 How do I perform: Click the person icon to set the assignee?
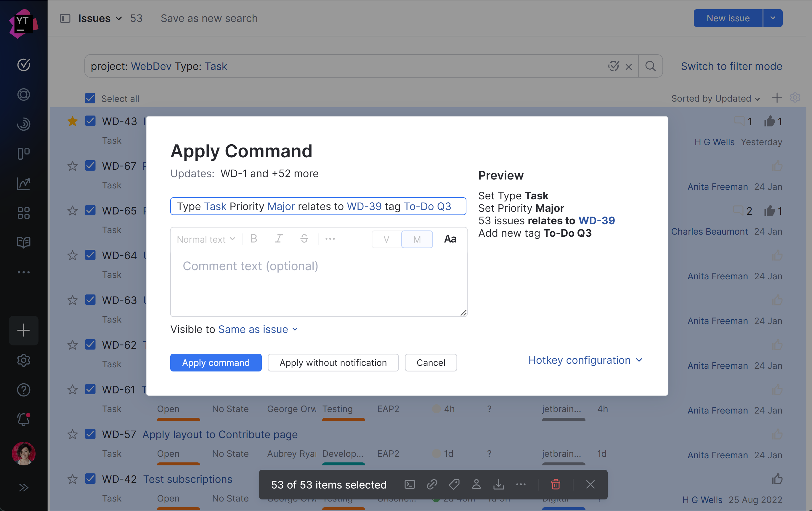click(x=476, y=485)
